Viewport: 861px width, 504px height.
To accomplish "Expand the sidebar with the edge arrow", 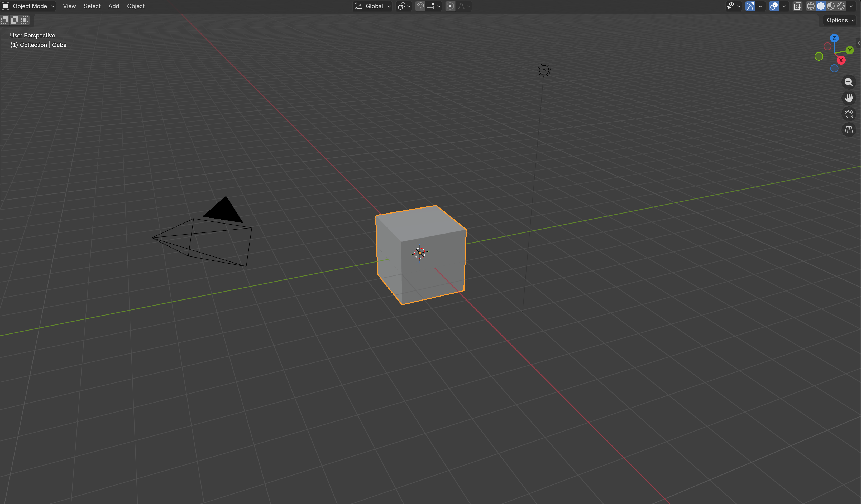I will coord(859,43).
